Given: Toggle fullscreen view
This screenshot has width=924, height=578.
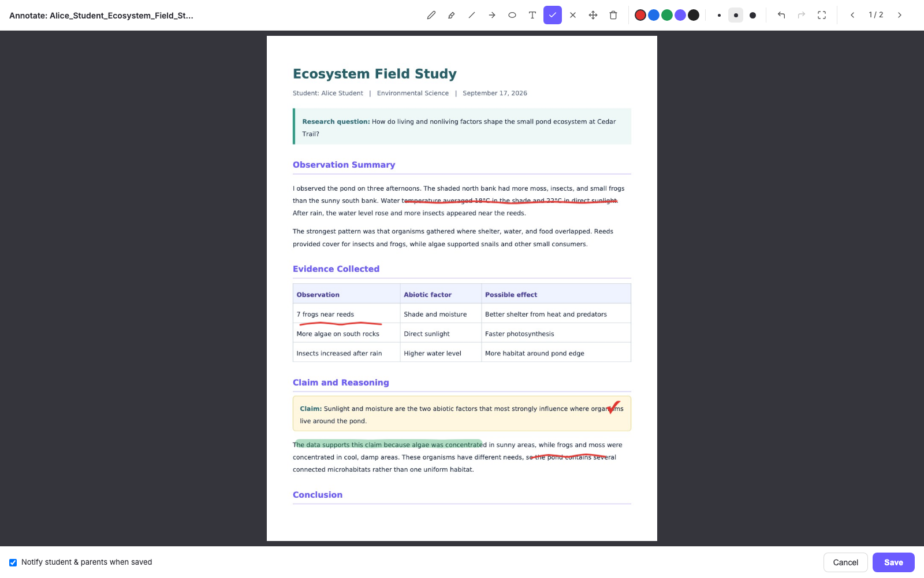Looking at the screenshot, I should click(x=822, y=15).
